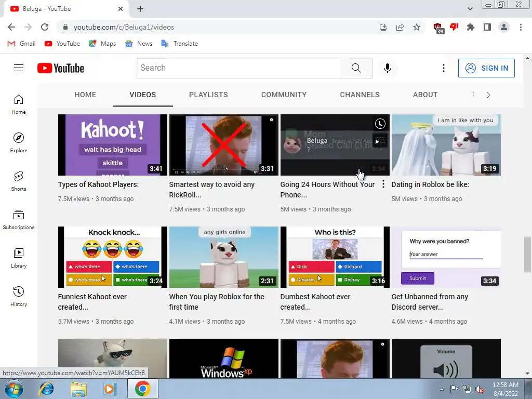Open Maps bookmark

[x=102, y=44]
